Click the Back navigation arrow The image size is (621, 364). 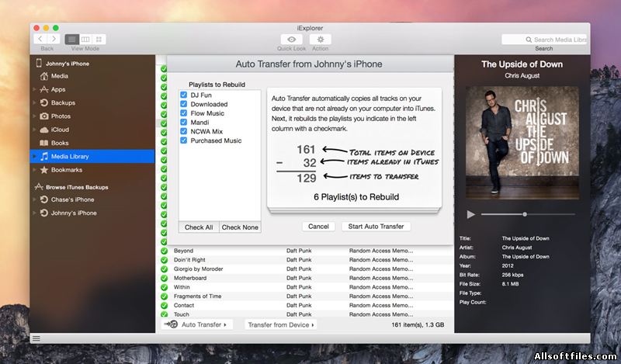[40, 39]
